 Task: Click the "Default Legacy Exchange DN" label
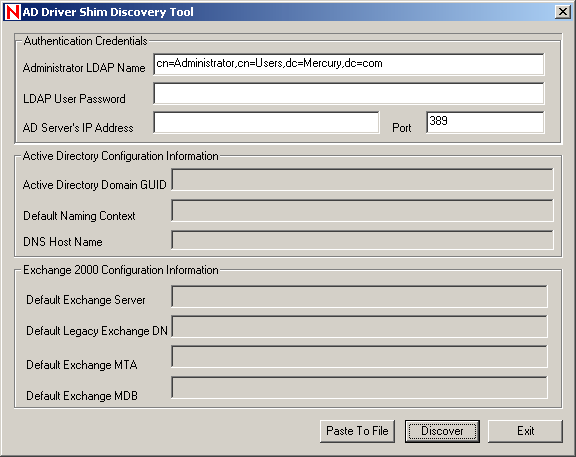97,331
